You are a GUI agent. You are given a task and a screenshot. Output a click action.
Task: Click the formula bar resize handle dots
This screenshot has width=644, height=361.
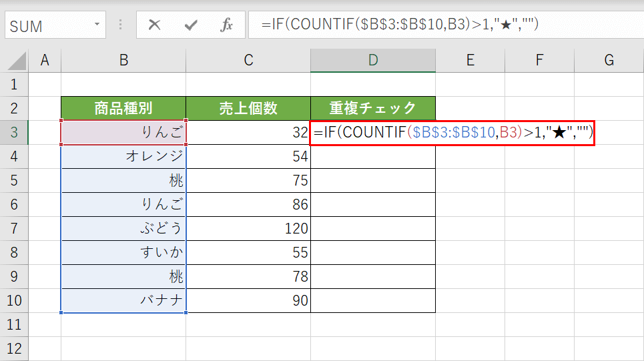click(121, 25)
